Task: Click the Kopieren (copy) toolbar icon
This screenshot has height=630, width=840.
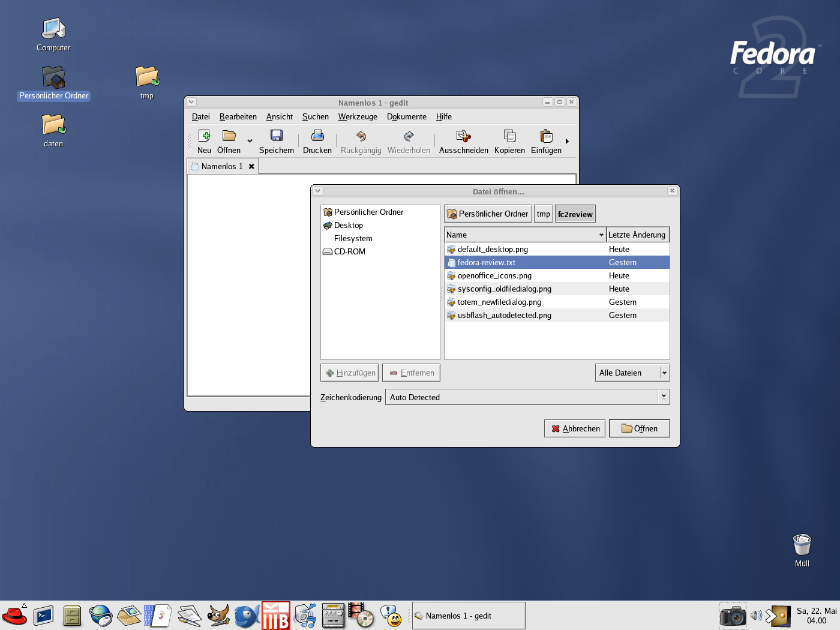Action: 509,141
